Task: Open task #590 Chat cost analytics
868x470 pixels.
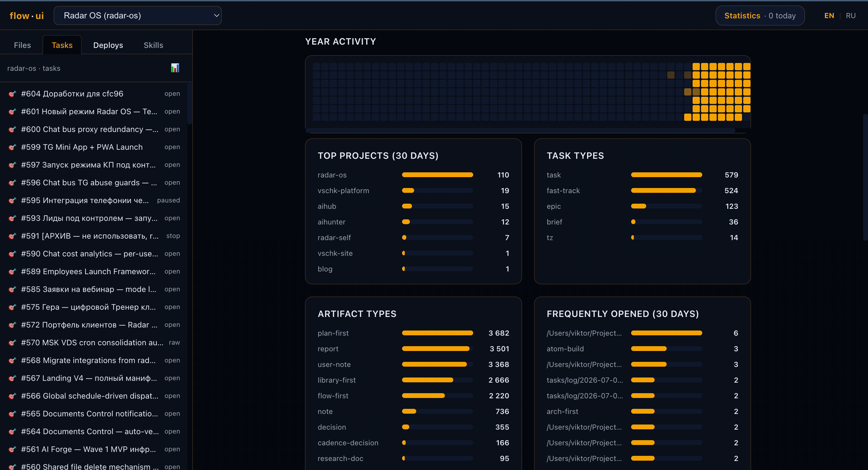Action: [94, 254]
